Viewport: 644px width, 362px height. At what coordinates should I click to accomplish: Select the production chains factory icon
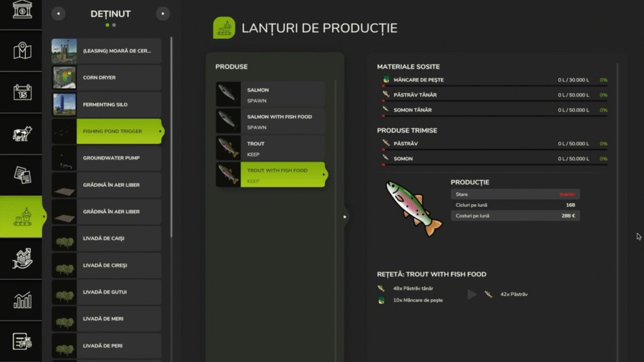tap(22, 217)
